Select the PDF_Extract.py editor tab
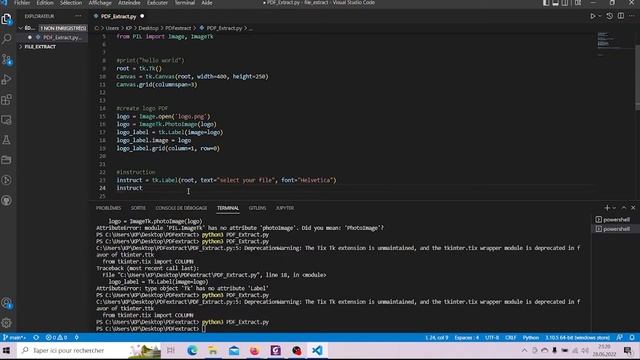The height and width of the screenshot is (360, 640). (118, 16)
